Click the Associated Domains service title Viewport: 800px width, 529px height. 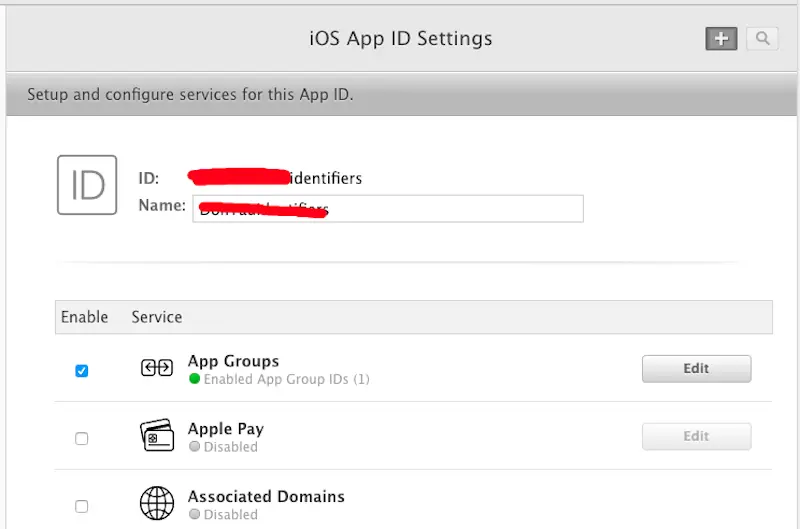point(266,496)
